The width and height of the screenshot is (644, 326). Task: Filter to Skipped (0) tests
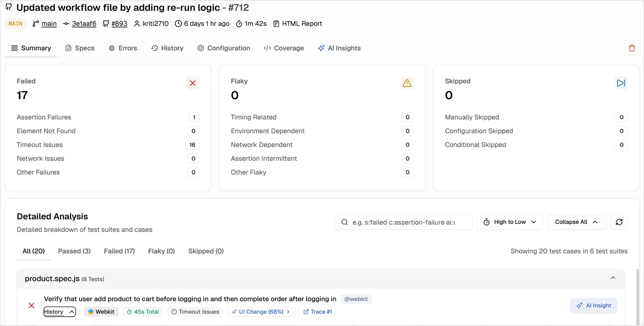(x=206, y=251)
